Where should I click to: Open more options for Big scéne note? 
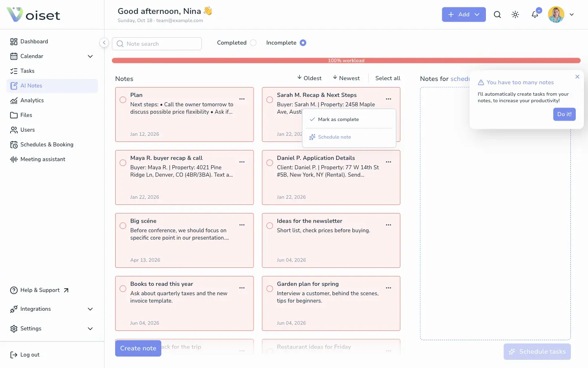(x=242, y=225)
